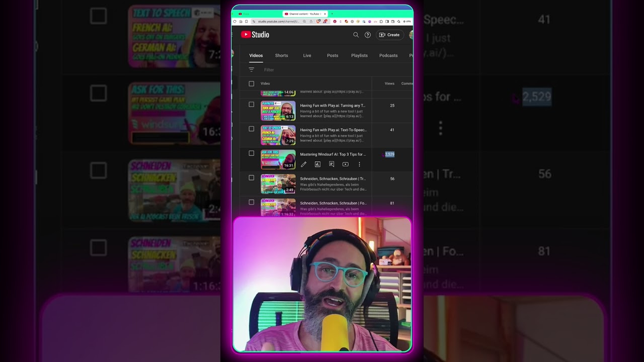Close the Channel content browser tab
644x362 pixels.
click(325, 14)
